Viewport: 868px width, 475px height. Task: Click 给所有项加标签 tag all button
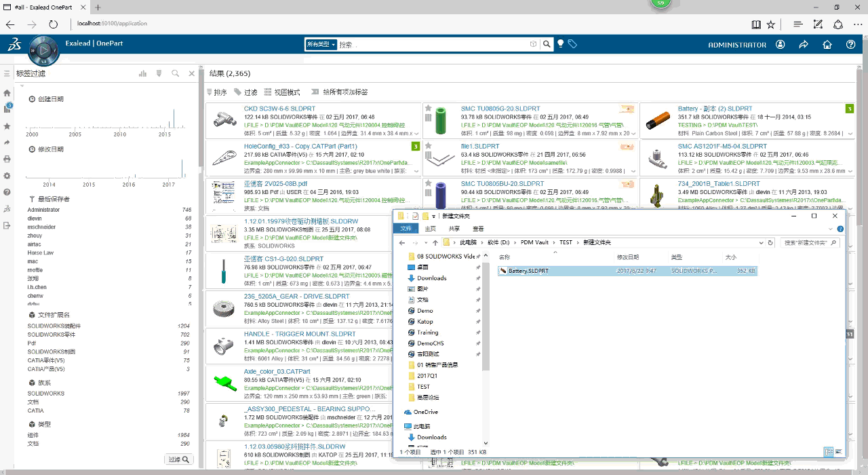click(x=339, y=92)
